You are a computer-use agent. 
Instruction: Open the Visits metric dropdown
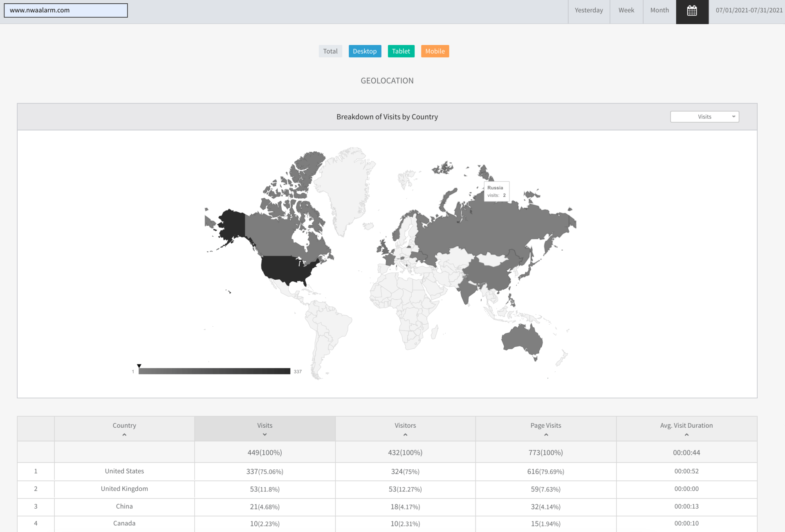[x=704, y=117]
